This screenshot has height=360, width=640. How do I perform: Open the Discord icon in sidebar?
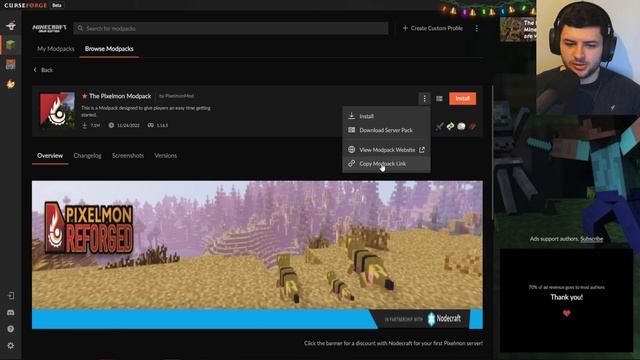tap(11, 312)
